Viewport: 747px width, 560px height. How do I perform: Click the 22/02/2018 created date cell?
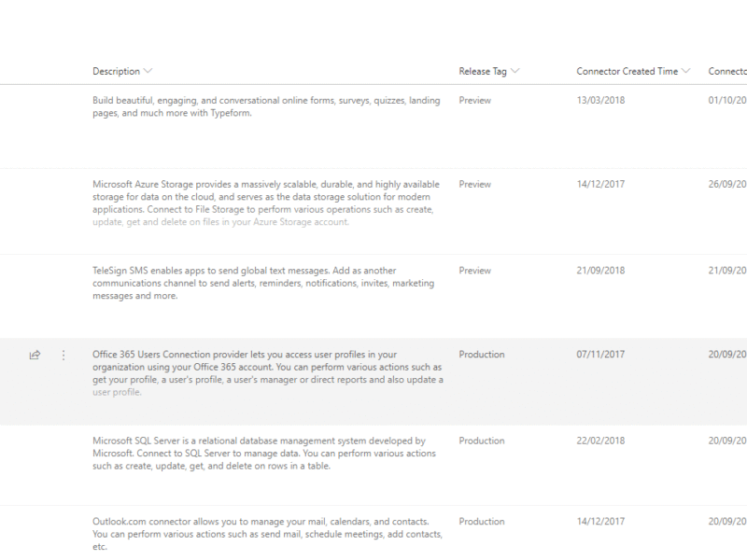click(x=600, y=441)
